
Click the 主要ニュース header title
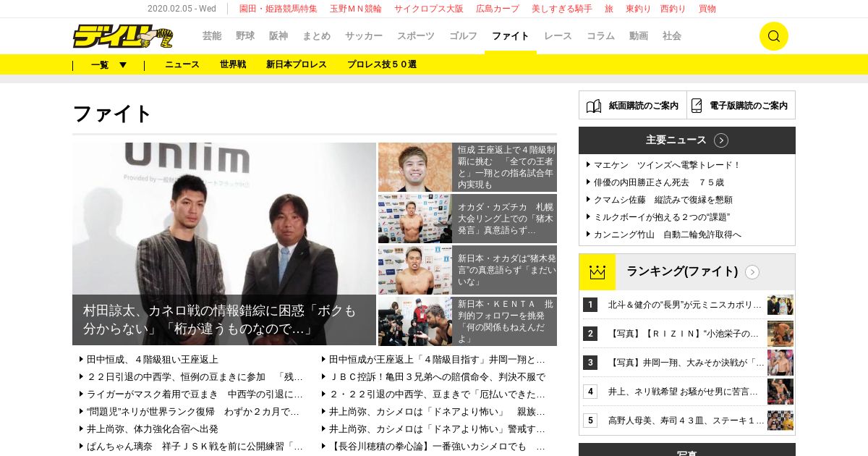click(x=676, y=140)
